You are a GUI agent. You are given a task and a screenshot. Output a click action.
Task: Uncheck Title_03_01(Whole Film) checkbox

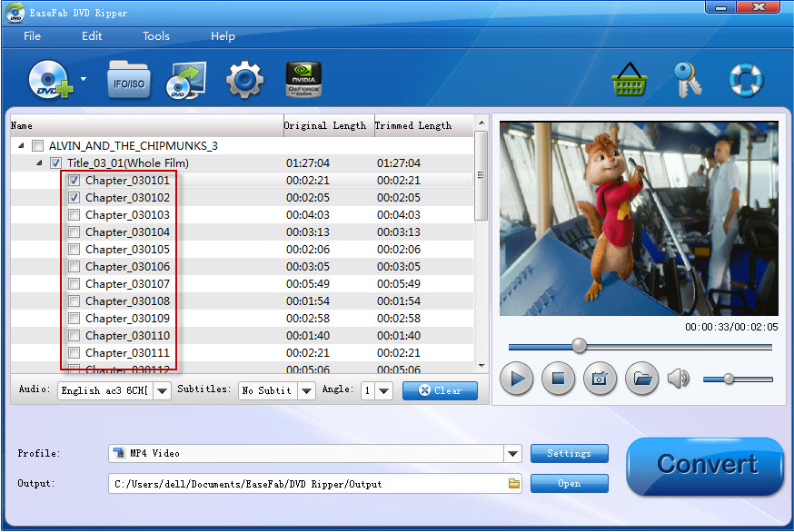point(55,163)
